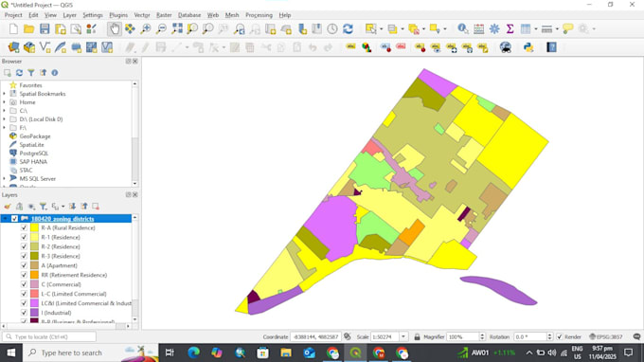Open File Explorer from the Windows taskbar
The image size is (644, 362).
pos(286,353)
